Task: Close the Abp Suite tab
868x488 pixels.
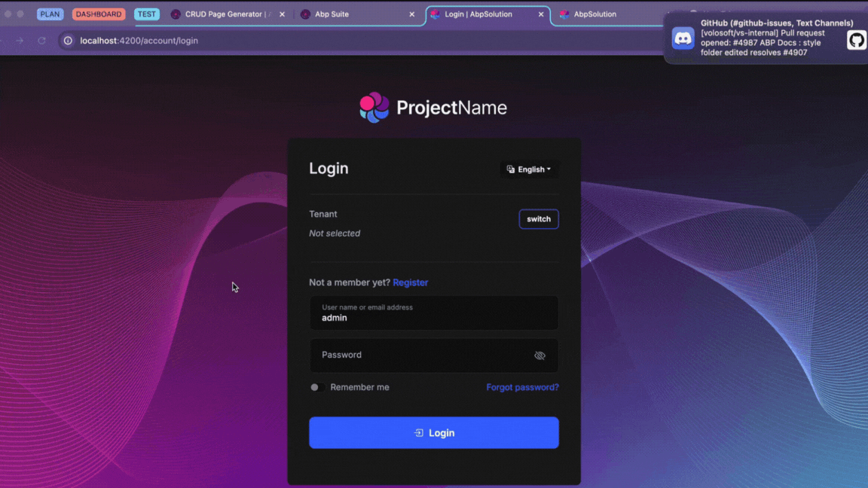Action: [412, 14]
